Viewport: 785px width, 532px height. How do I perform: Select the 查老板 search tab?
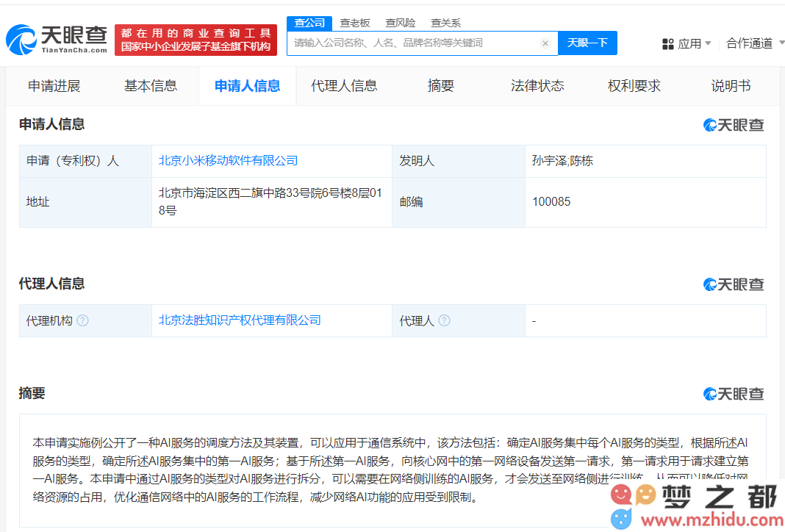354,23
